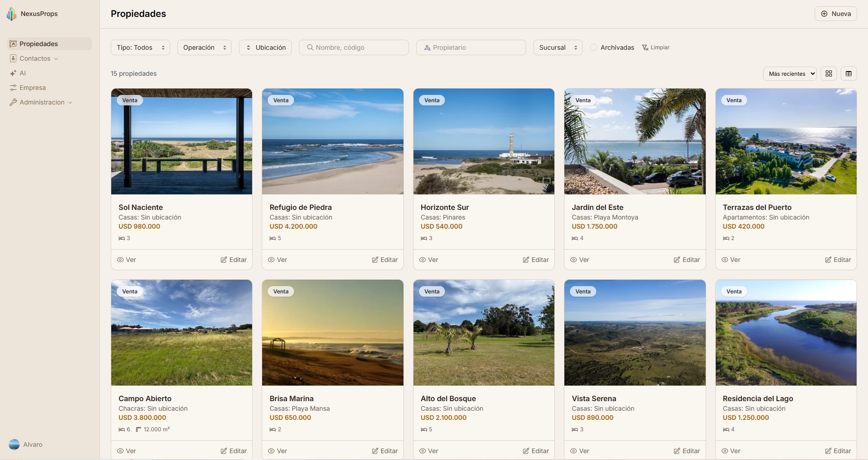Click the Propietario person icon

pos(428,47)
